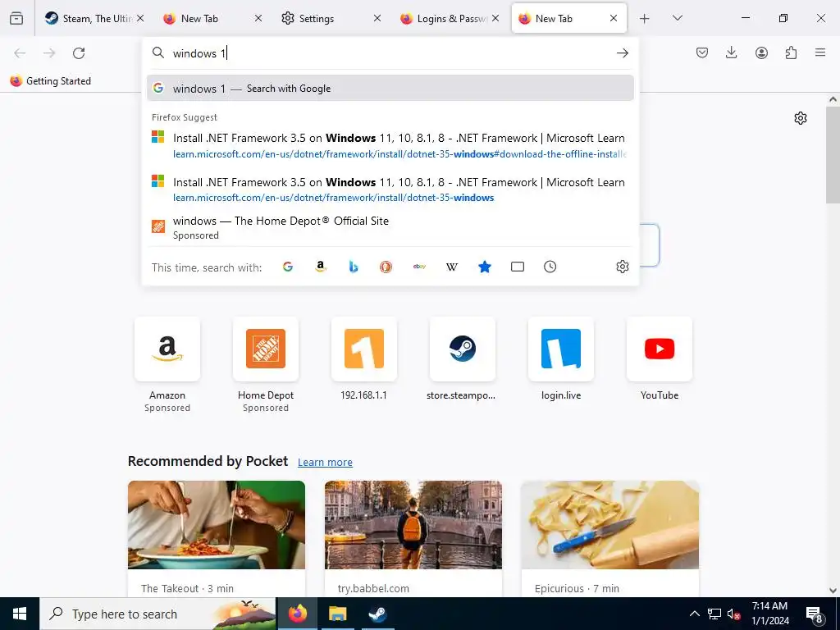Click the forward navigation arrow
840x630 pixels.
point(49,52)
